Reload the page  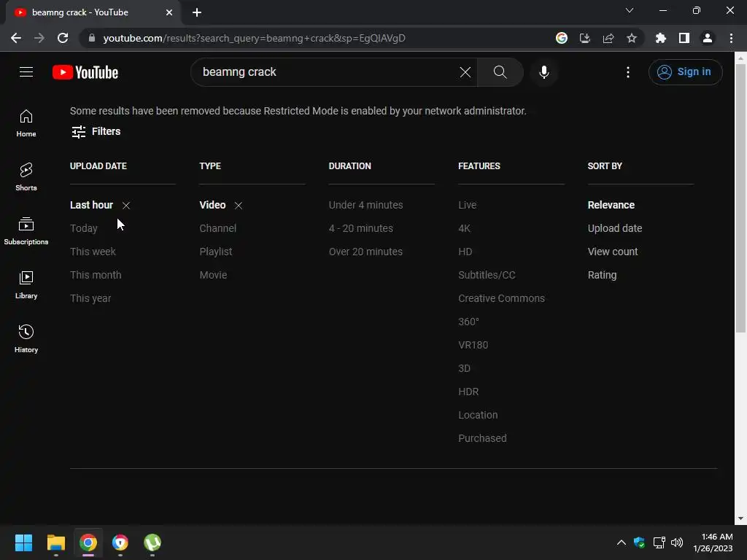point(63,38)
